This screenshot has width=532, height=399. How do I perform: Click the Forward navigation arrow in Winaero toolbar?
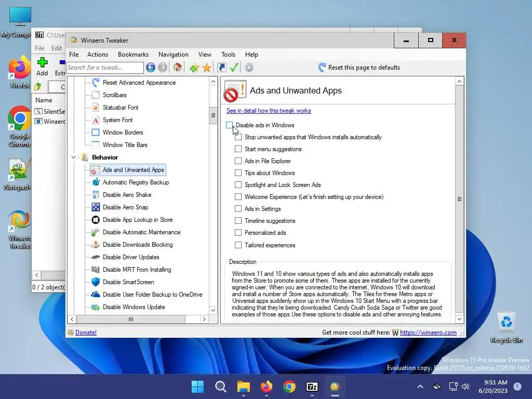[x=163, y=68]
